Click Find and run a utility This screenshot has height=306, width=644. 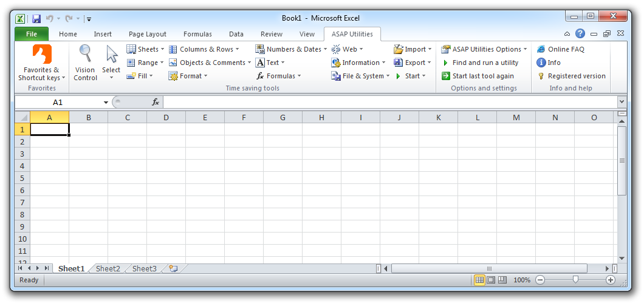480,63
